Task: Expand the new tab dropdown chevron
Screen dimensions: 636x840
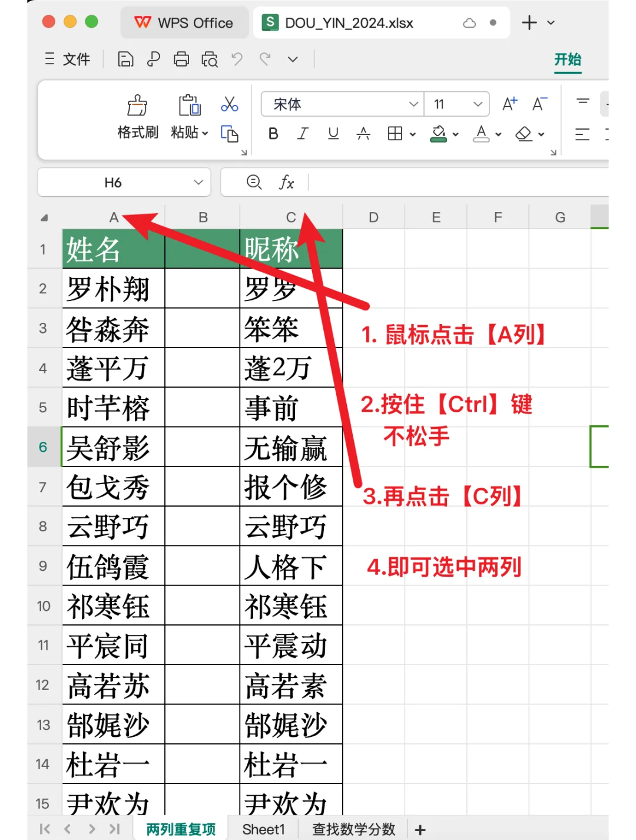Action: pos(551,22)
